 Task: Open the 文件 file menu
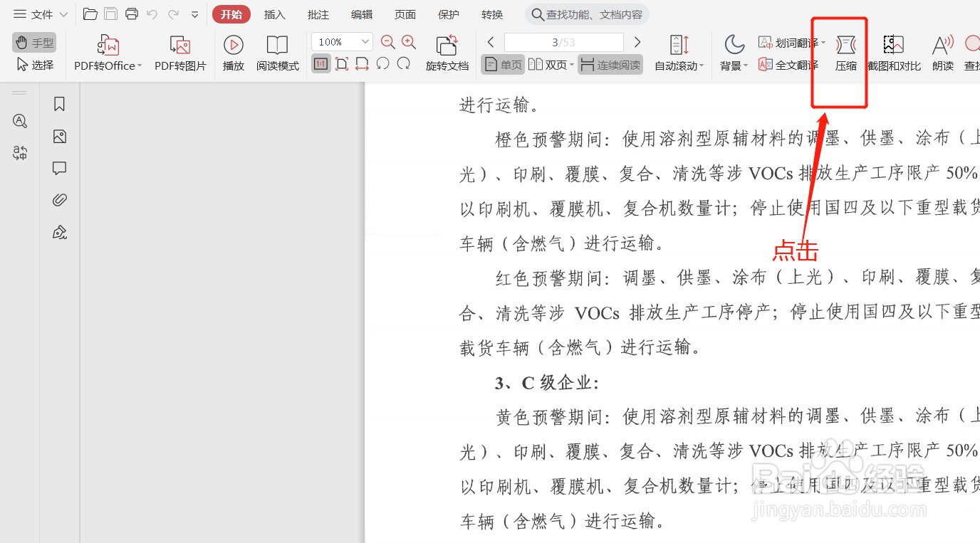(x=39, y=14)
